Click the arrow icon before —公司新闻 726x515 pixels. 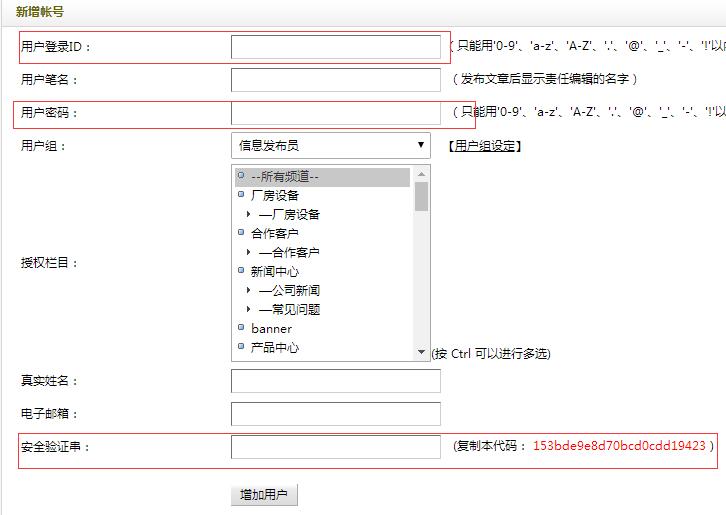click(x=249, y=290)
